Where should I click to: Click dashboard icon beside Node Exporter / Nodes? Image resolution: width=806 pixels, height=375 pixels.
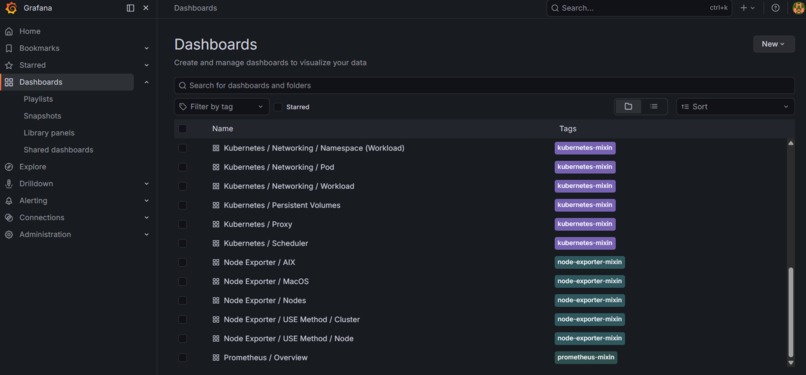216,301
